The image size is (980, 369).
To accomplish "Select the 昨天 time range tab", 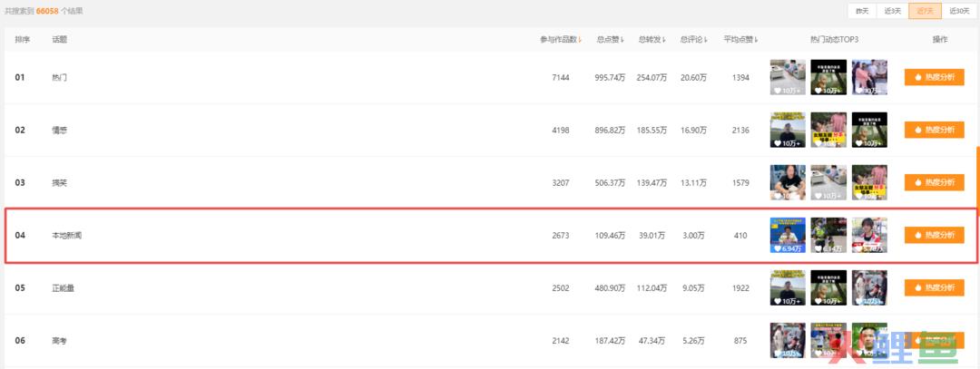I will pyautogui.click(x=863, y=11).
